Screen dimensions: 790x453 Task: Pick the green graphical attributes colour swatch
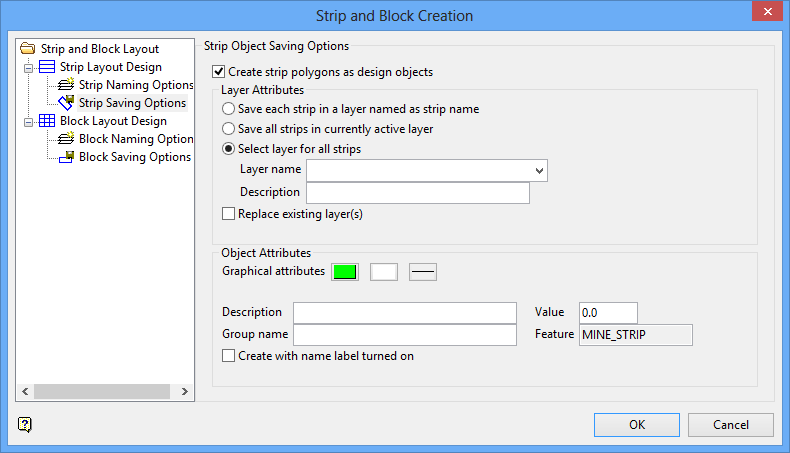[345, 271]
